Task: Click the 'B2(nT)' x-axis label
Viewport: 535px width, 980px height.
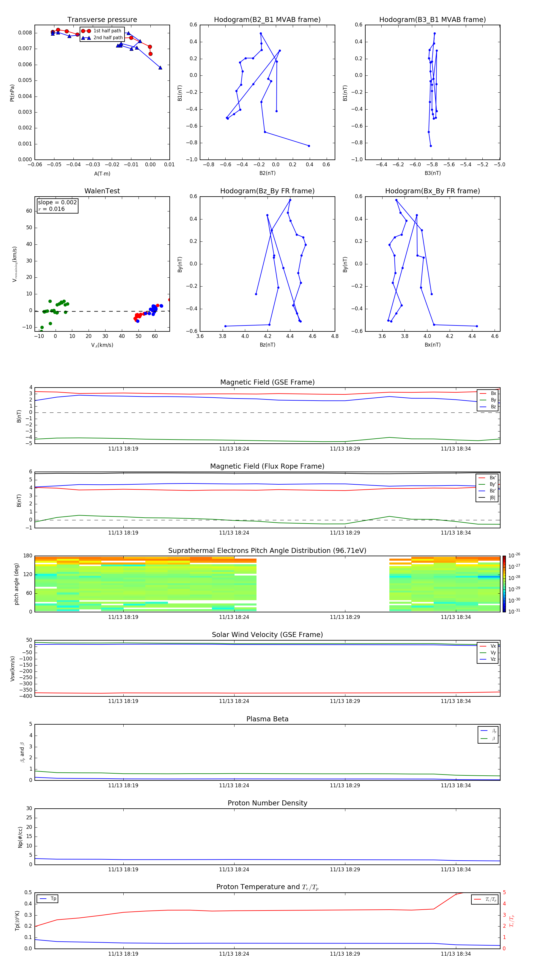Action: point(267,173)
